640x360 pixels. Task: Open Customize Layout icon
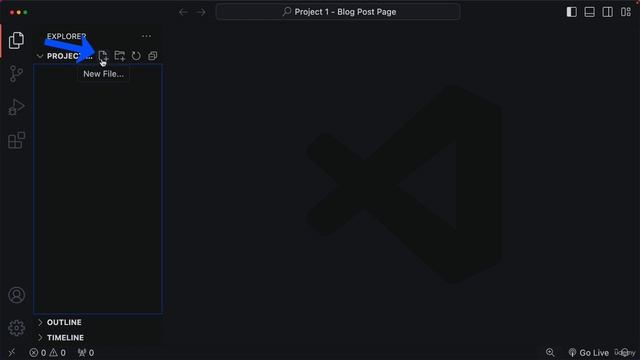click(x=626, y=12)
